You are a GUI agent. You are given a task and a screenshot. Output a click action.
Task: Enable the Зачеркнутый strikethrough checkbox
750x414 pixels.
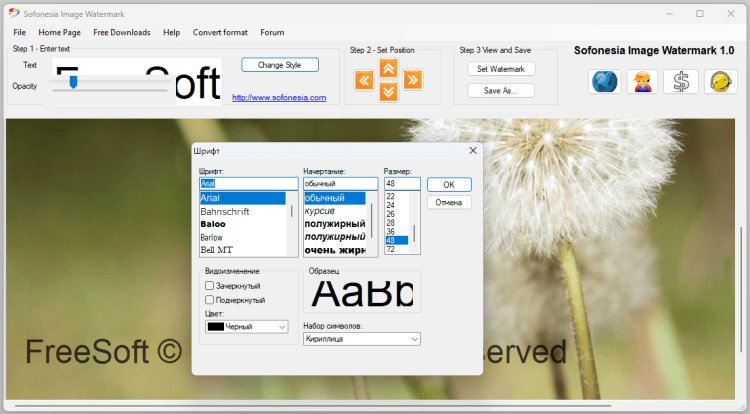[210, 285]
